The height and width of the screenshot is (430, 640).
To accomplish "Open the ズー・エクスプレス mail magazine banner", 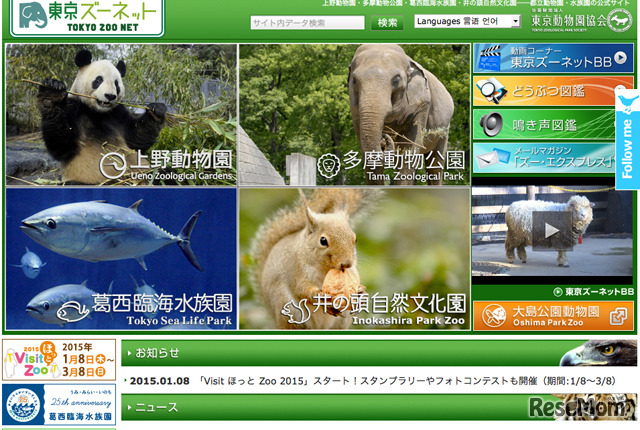I will (x=544, y=157).
